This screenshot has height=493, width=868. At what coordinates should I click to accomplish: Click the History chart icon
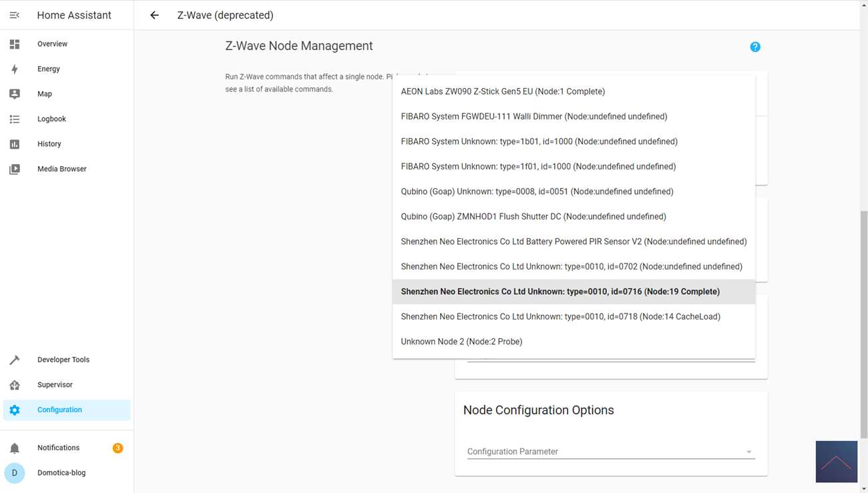pyautogui.click(x=15, y=144)
